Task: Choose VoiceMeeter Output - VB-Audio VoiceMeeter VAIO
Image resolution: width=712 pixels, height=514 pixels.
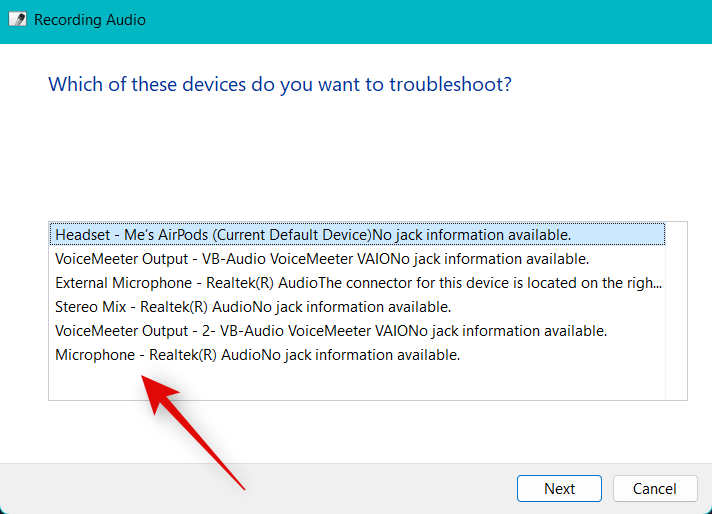Action: tap(322, 258)
